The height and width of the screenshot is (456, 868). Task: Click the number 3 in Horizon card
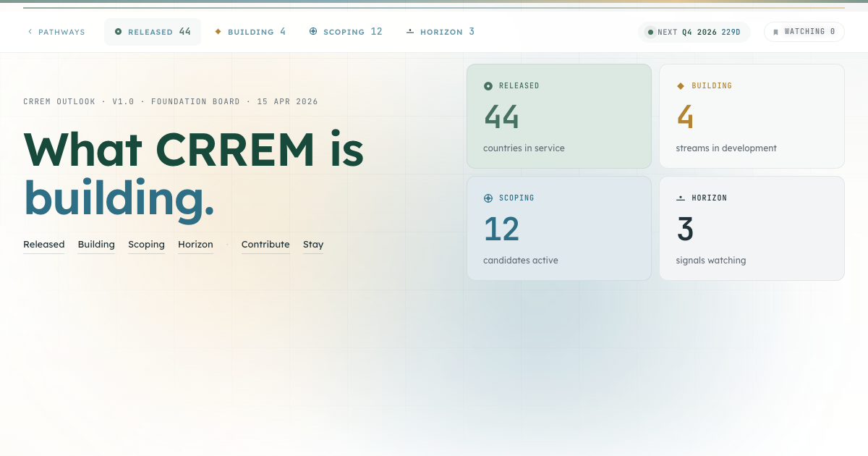(x=685, y=229)
